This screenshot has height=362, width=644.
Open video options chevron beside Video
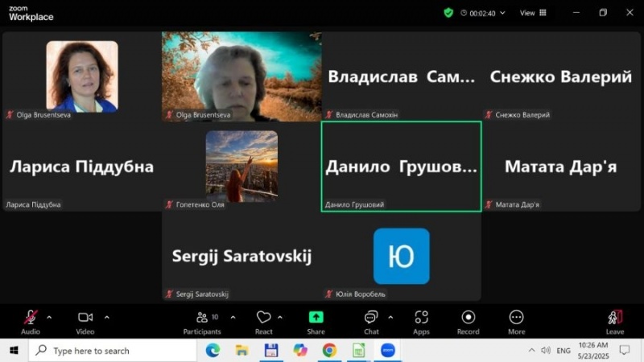click(107, 317)
